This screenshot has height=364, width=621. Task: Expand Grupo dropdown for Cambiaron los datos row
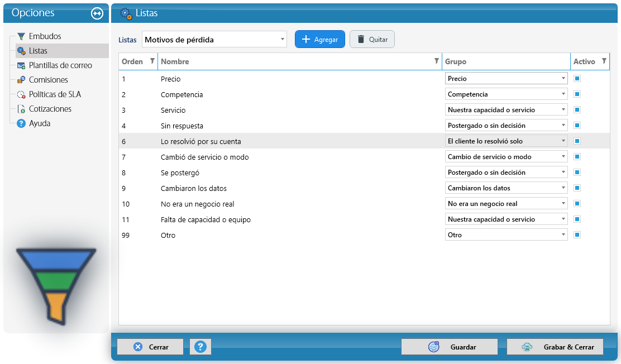(506, 188)
